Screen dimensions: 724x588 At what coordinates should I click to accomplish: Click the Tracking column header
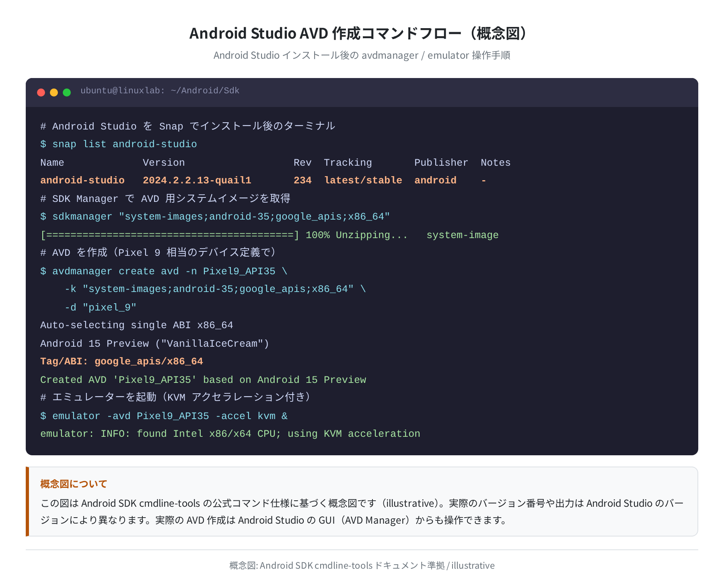348,162
